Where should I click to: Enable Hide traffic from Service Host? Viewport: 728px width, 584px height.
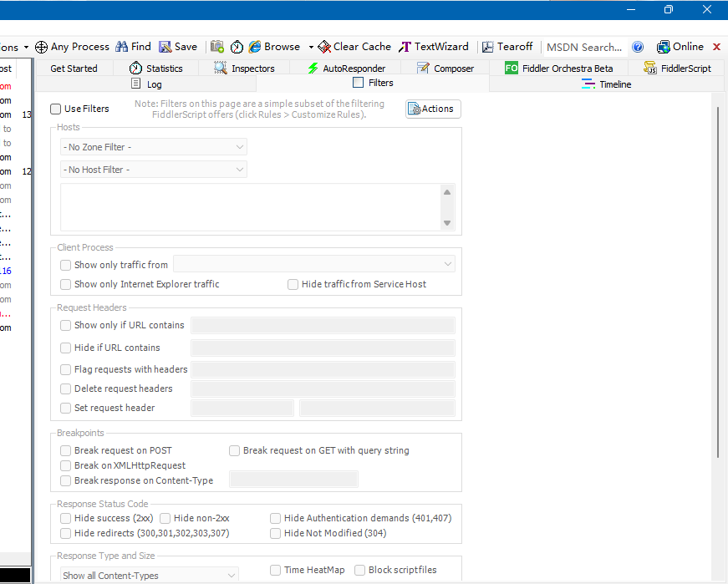(293, 284)
